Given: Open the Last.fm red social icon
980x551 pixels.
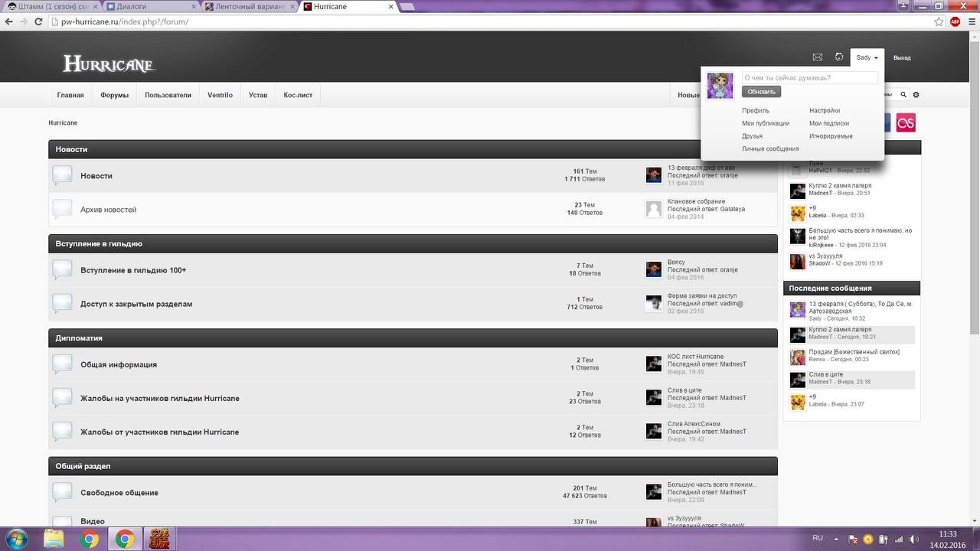Looking at the screenshot, I should click(906, 123).
